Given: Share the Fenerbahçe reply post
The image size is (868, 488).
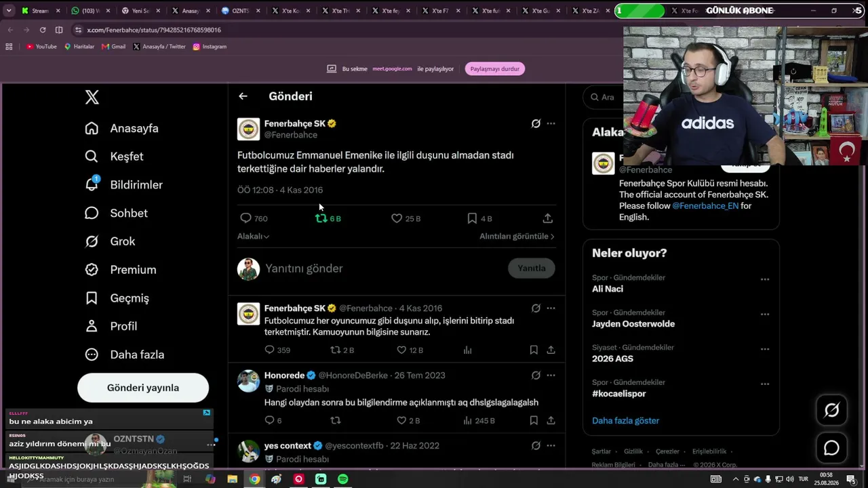Looking at the screenshot, I should [x=551, y=350].
